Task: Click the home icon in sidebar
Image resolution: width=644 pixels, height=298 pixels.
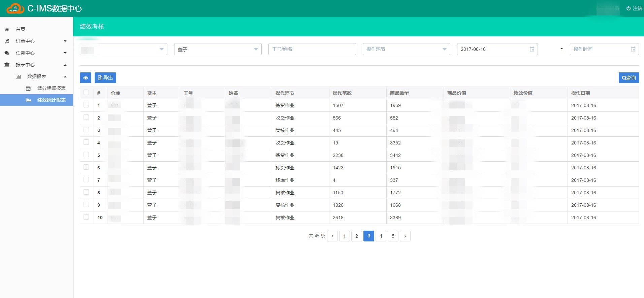Action: [7, 29]
